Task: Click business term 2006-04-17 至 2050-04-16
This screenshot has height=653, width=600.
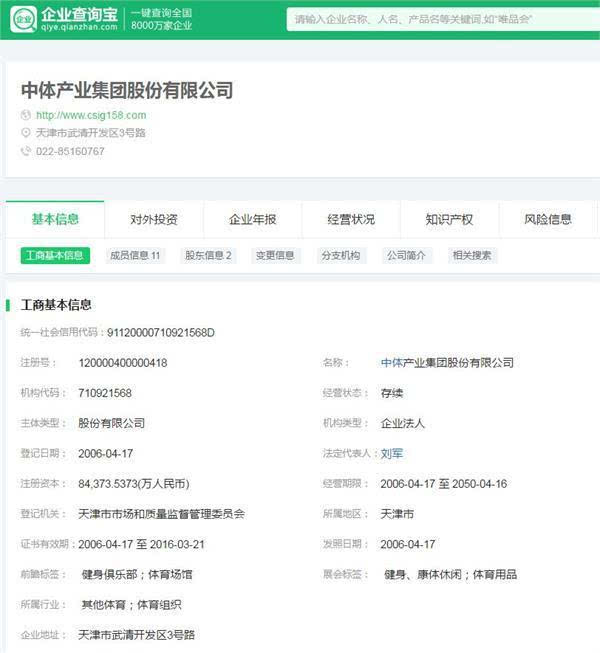Action: [x=444, y=484]
